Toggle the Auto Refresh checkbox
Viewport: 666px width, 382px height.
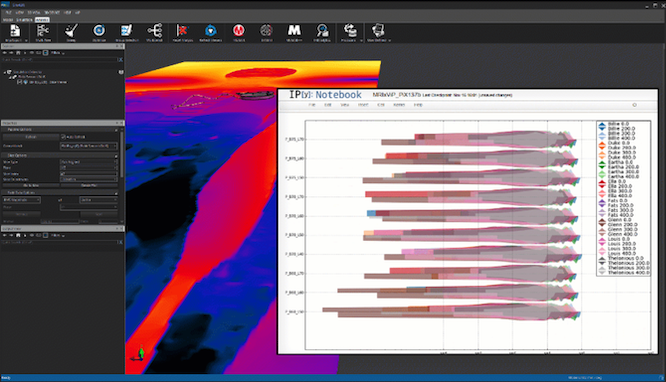pyautogui.click(x=63, y=137)
